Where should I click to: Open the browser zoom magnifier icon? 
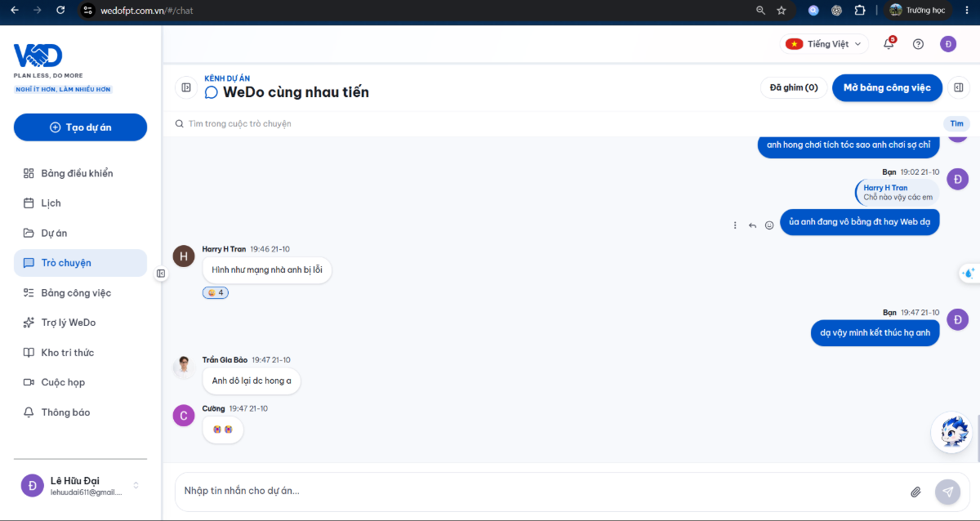(760, 10)
